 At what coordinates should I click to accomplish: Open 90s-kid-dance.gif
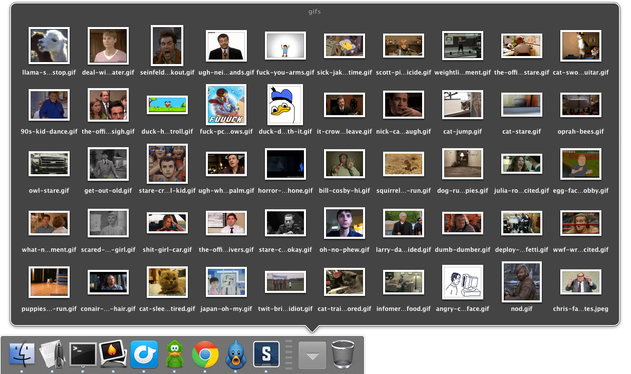49,105
